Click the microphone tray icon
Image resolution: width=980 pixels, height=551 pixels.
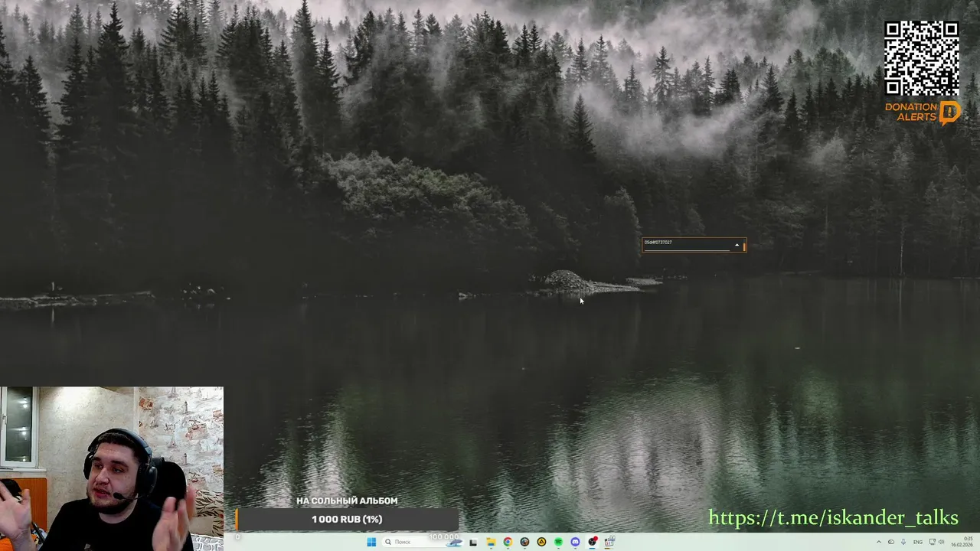pyautogui.click(x=903, y=542)
